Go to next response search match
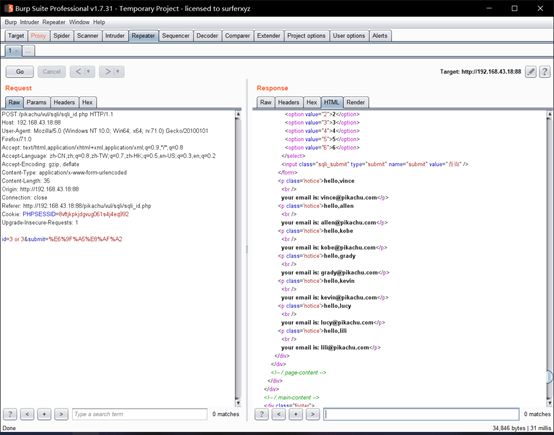Viewport: 554px width, 435px height. point(313,414)
